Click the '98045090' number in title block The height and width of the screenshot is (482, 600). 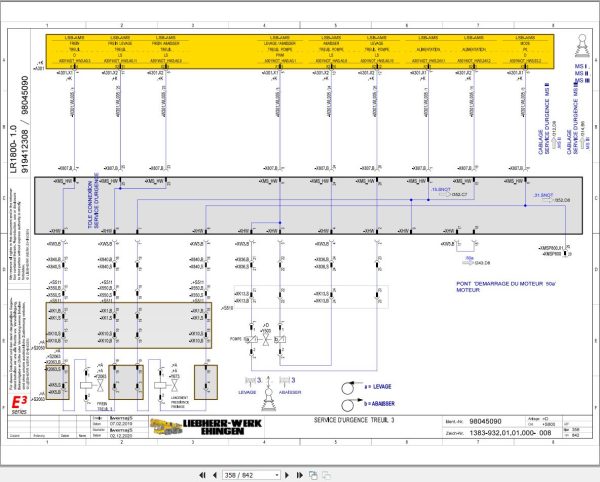tap(485, 422)
